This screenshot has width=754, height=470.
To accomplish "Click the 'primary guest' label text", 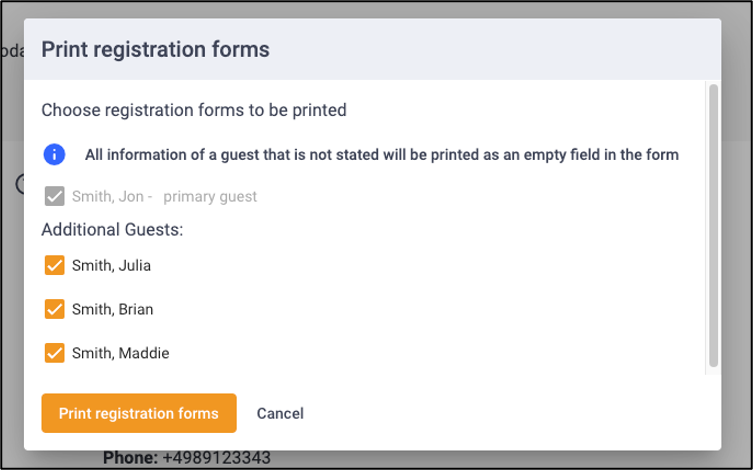I will pos(210,197).
